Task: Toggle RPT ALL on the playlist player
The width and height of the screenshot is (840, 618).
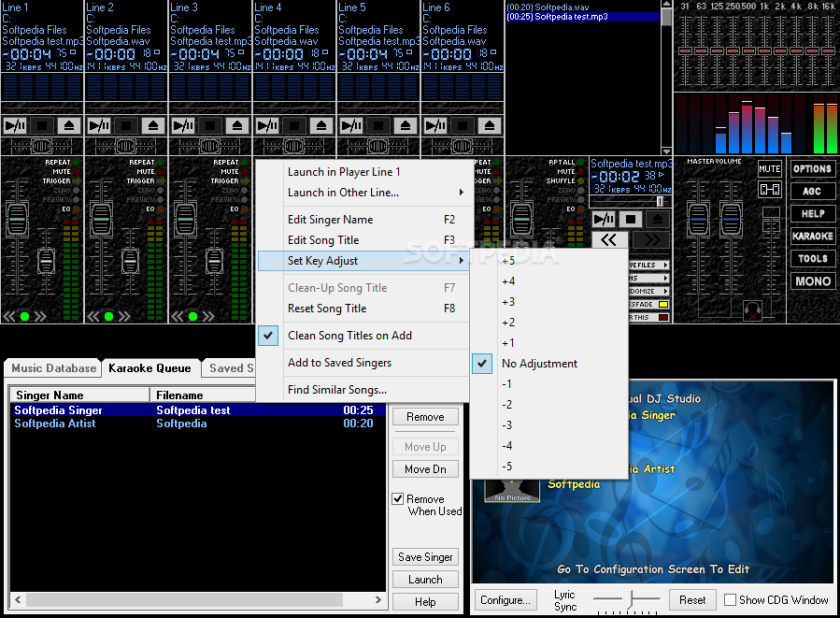Action: click(581, 162)
